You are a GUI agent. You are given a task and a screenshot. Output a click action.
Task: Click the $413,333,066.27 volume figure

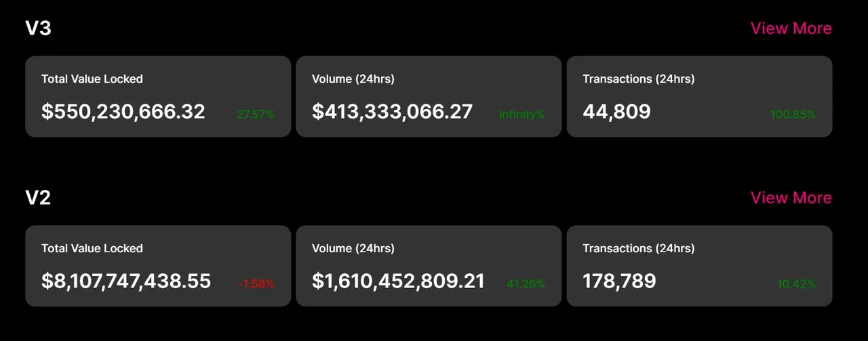point(393,112)
